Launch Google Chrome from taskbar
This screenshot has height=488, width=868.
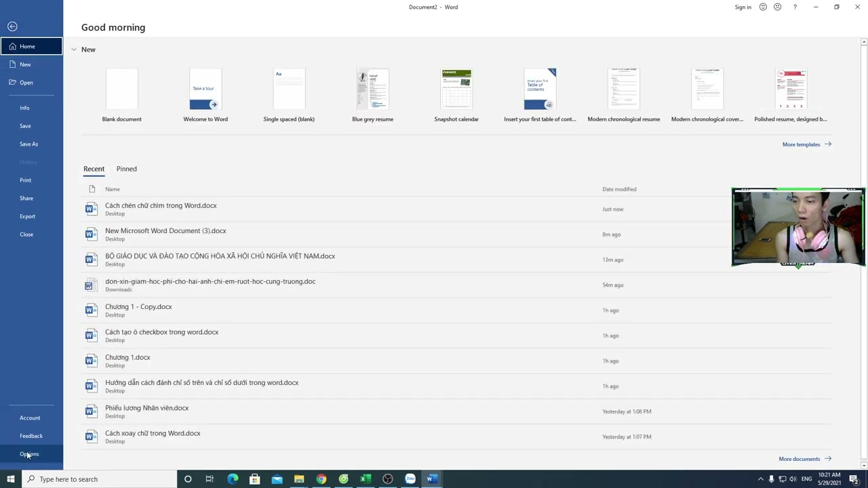click(321, 479)
